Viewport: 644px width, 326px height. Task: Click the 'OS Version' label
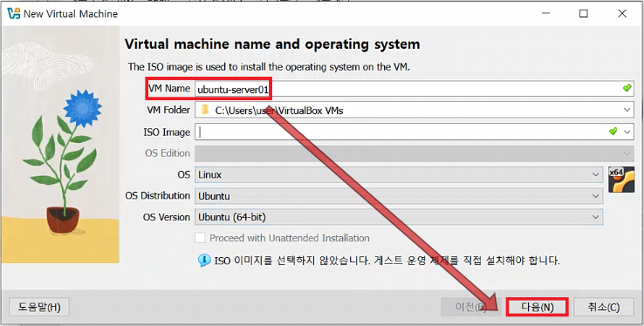pyautogui.click(x=167, y=217)
